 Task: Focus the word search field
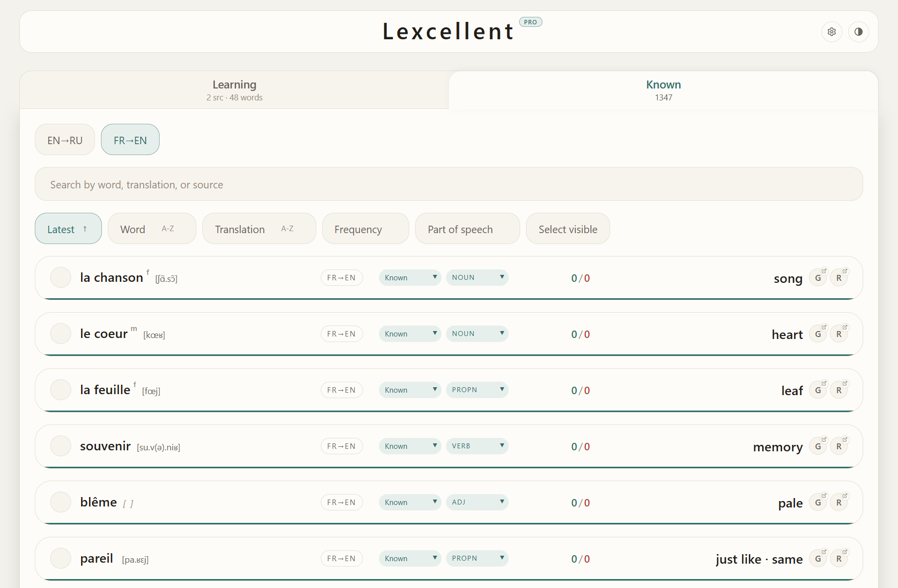[x=449, y=184]
